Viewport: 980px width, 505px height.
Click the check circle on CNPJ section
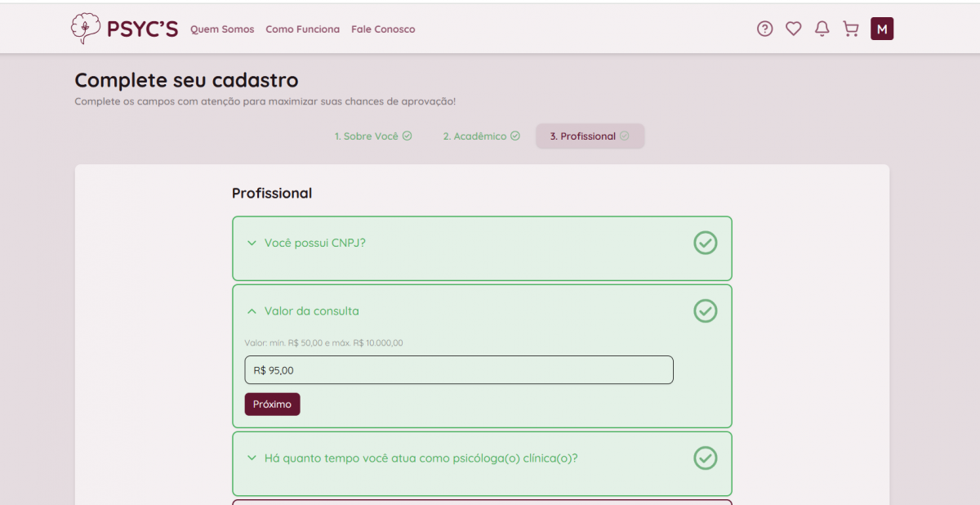tap(705, 243)
